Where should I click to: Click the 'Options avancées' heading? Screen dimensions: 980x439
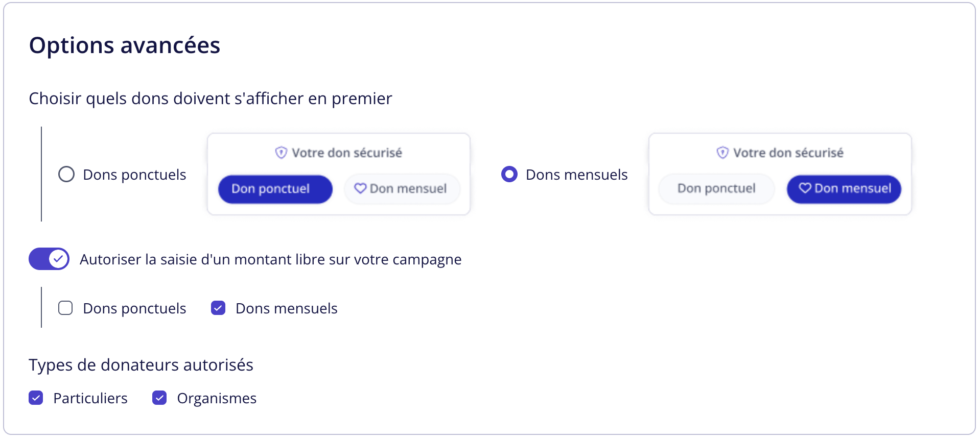click(x=125, y=45)
